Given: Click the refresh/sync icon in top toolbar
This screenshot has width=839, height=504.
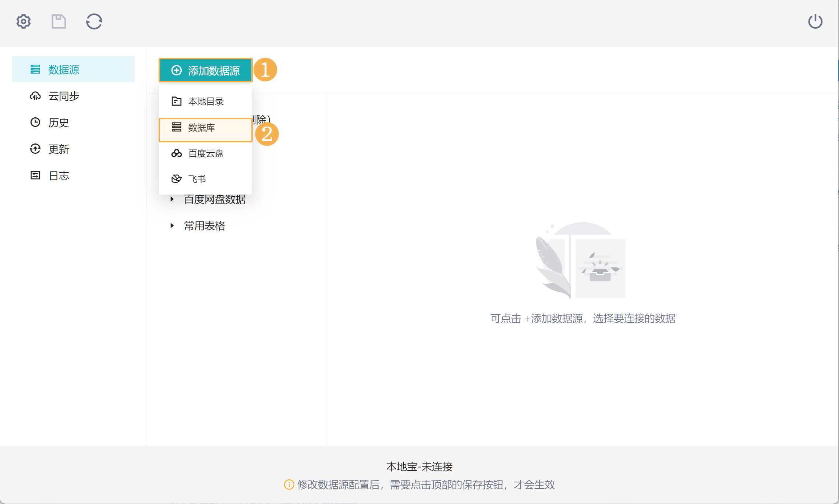Looking at the screenshot, I should 94,21.
